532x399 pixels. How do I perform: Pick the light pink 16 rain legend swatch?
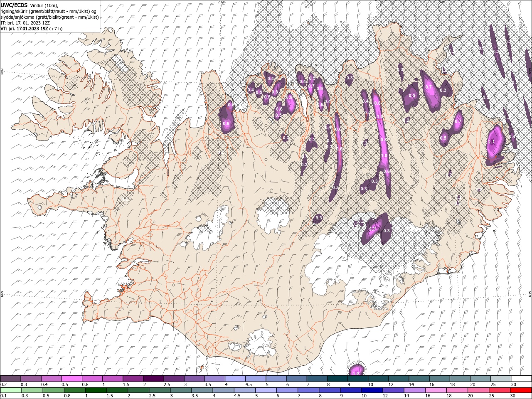pos(436,390)
